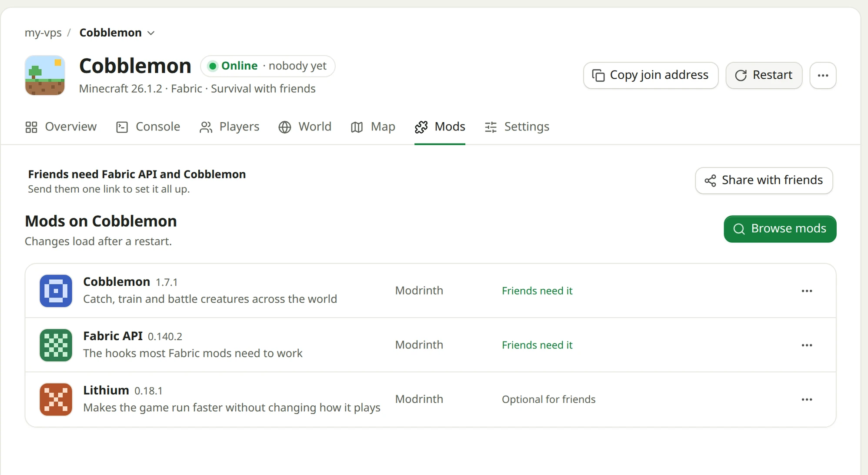Click the Settings sliders icon
868x475 pixels.
(491, 127)
